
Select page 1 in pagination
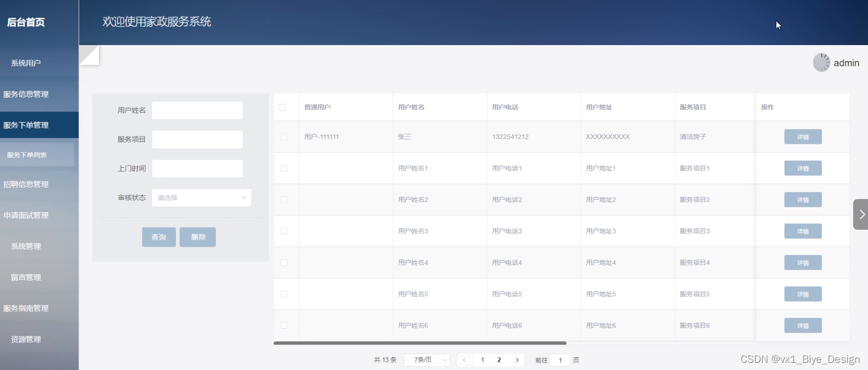click(x=482, y=360)
